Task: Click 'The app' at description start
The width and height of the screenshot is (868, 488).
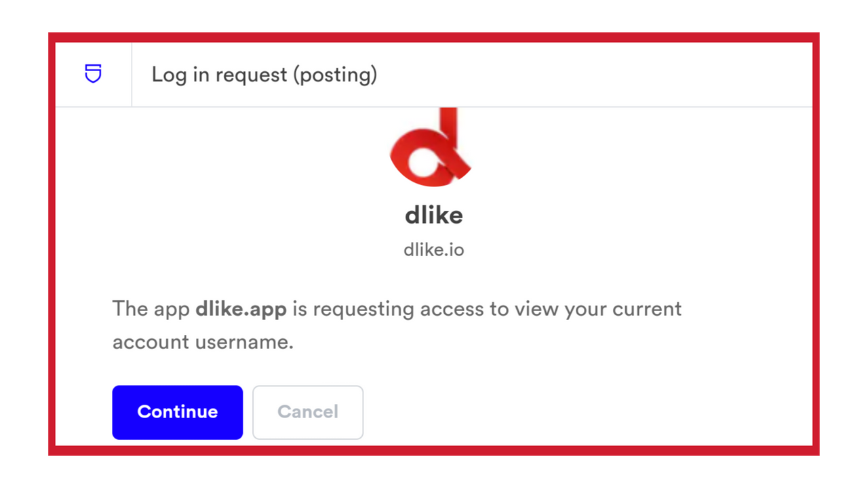Action: pyautogui.click(x=151, y=309)
